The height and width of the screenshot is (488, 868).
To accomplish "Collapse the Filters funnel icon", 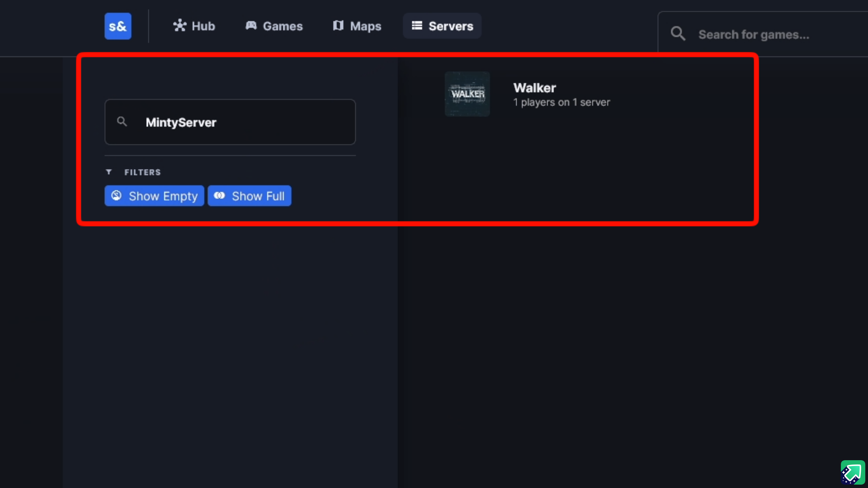I will pyautogui.click(x=109, y=172).
